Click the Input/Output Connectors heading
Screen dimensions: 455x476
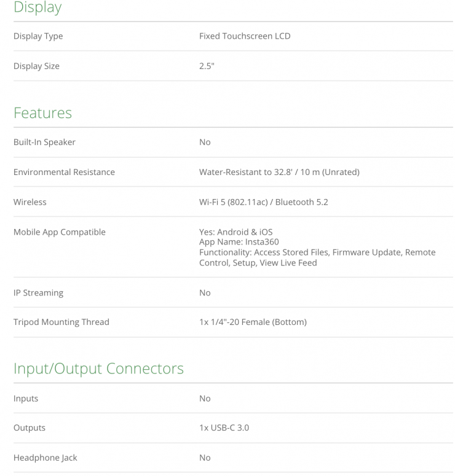pyautogui.click(x=98, y=369)
